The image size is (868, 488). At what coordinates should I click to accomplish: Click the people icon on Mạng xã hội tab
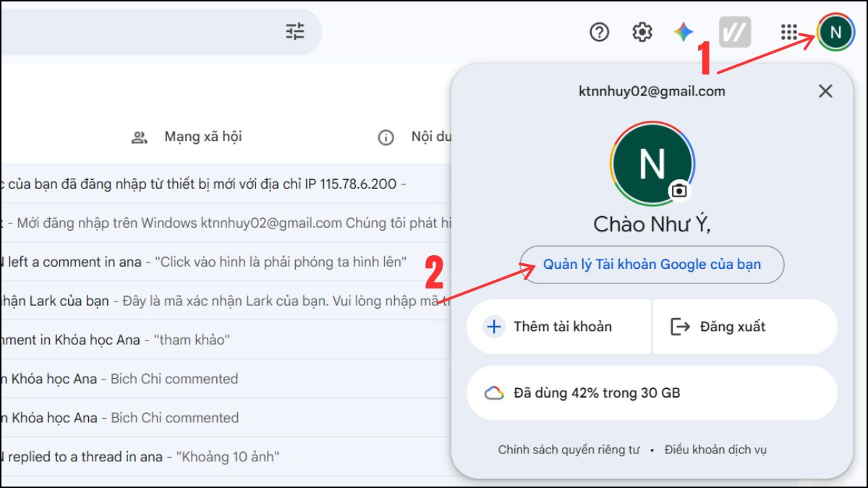140,137
